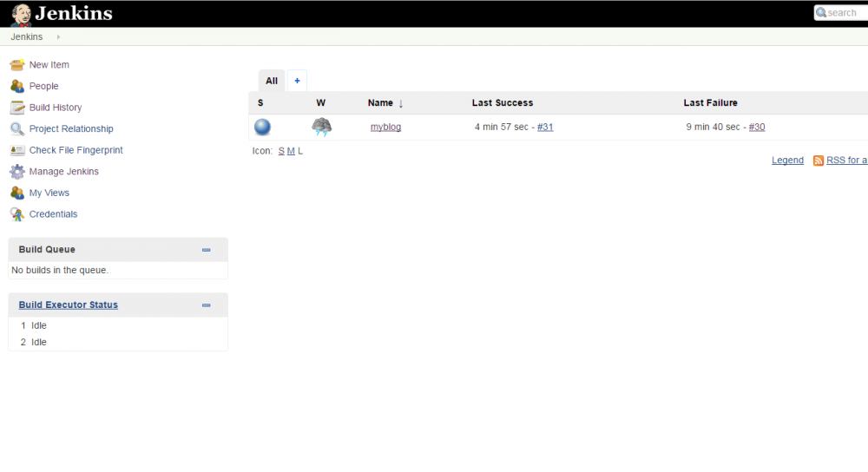868x472 pixels.
Task: Click the Jenkins title text in header
Action: click(74, 13)
